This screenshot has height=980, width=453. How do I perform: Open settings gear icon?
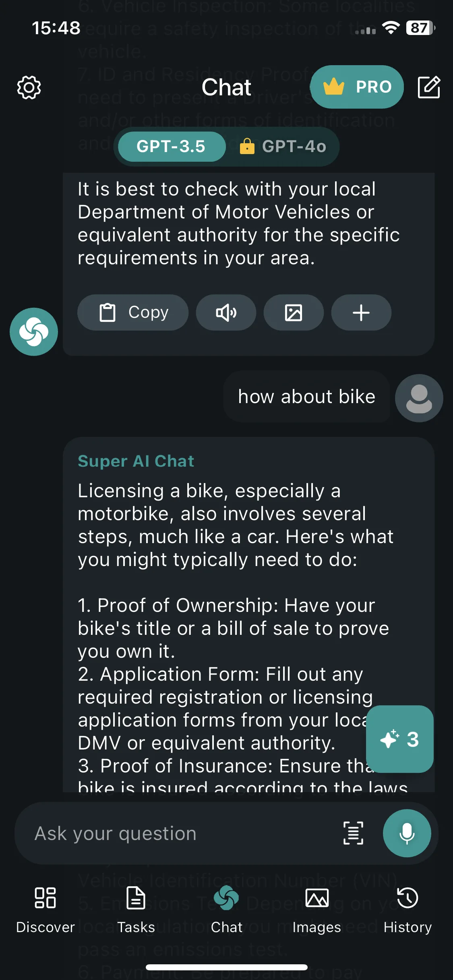(x=29, y=87)
